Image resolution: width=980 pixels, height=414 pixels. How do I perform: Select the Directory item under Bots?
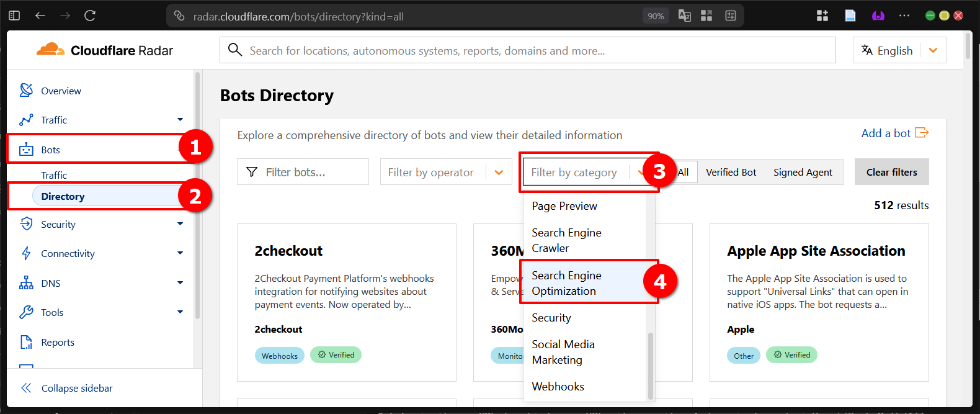[63, 196]
